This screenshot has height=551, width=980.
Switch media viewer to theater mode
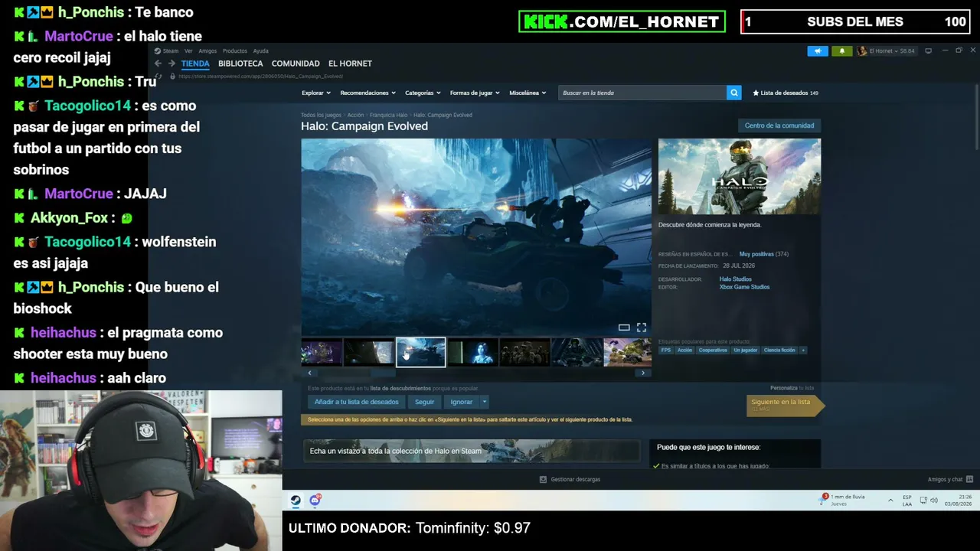(624, 328)
